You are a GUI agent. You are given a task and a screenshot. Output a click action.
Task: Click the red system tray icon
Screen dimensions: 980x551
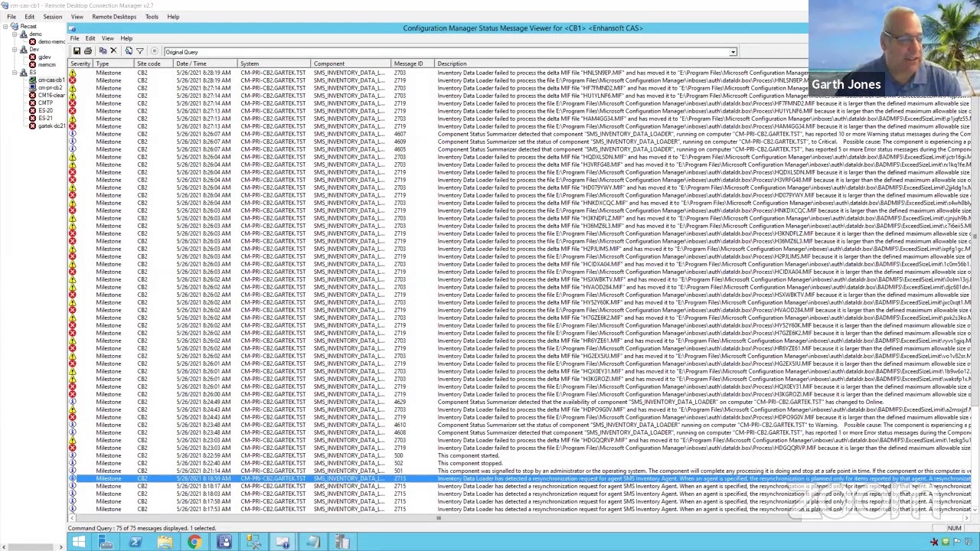[934, 542]
